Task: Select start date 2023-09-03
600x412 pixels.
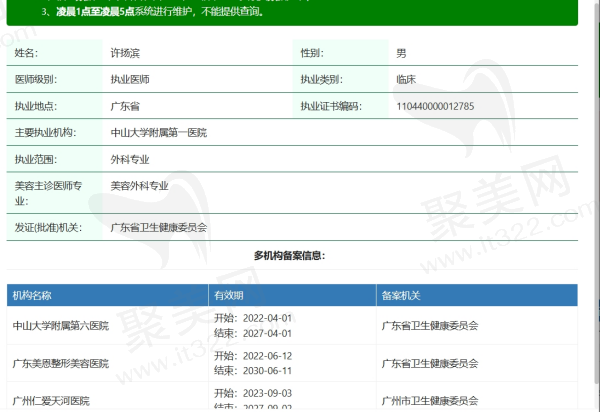Action: (x=267, y=393)
